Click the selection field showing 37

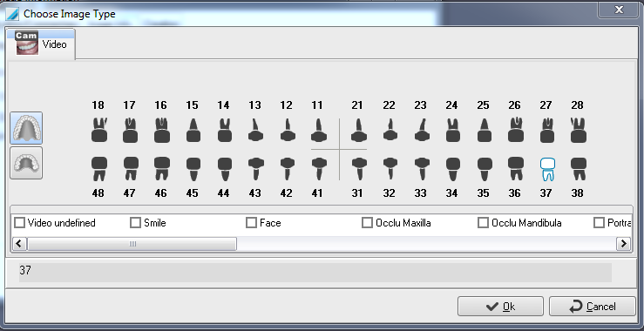(x=315, y=273)
